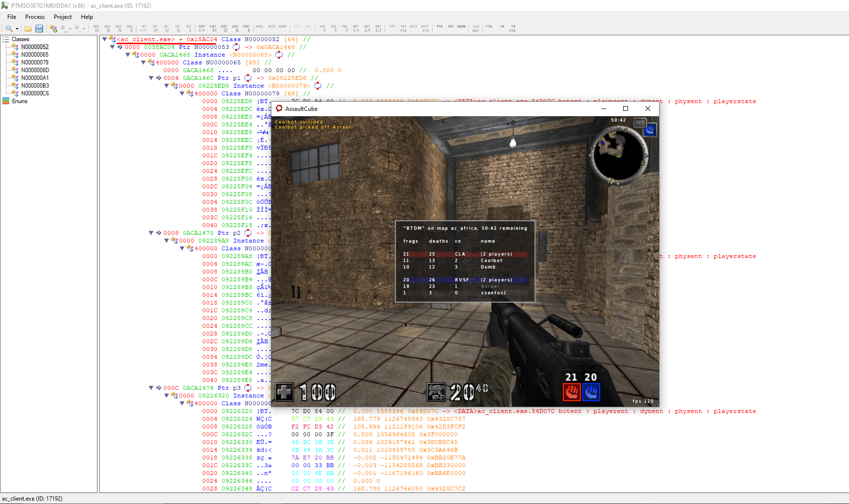
Task: Collapse the Instance N00000079 node arrow
Action: click(x=166, y=86)
